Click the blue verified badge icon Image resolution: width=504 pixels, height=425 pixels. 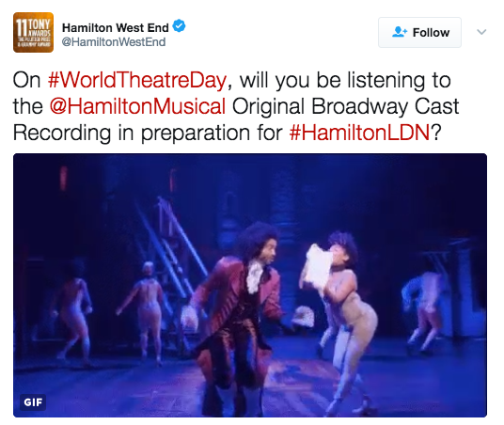[x=179, y=25]
